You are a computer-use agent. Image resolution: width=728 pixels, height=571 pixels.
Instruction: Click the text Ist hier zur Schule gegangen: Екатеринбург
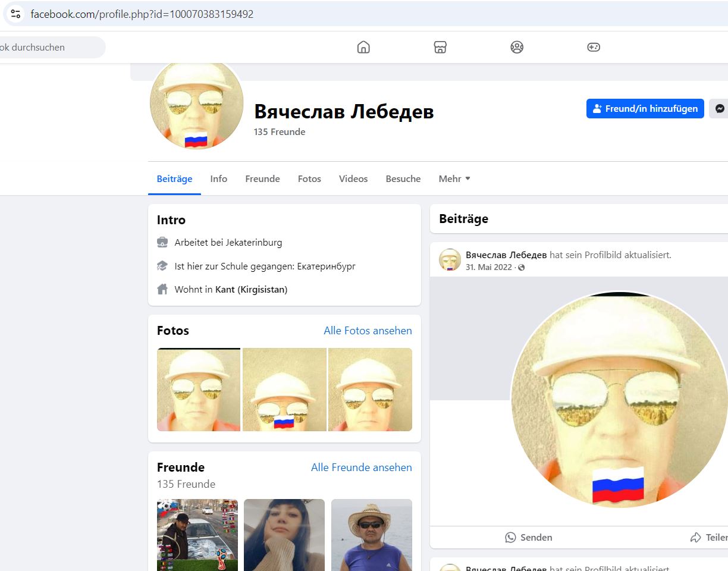click(x=265, y=266)
